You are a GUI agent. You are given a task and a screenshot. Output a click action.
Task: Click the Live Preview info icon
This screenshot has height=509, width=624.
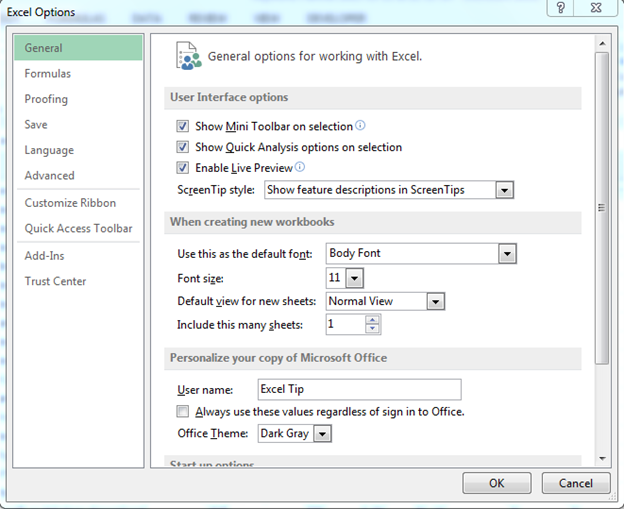point(300,167)
